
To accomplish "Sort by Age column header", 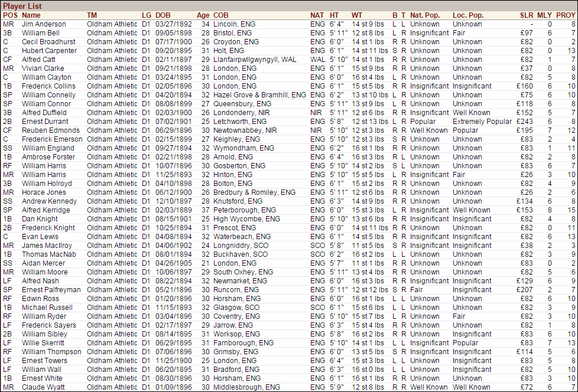I will (203, 15).
